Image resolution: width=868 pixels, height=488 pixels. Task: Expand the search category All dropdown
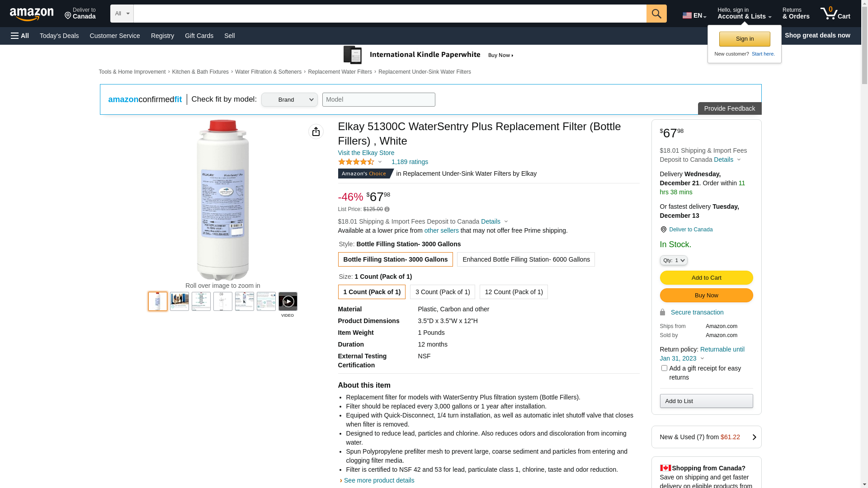122,14
